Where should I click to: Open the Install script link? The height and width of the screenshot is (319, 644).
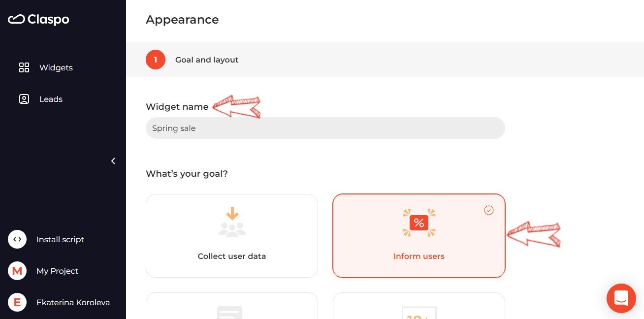tap(60, 239)
